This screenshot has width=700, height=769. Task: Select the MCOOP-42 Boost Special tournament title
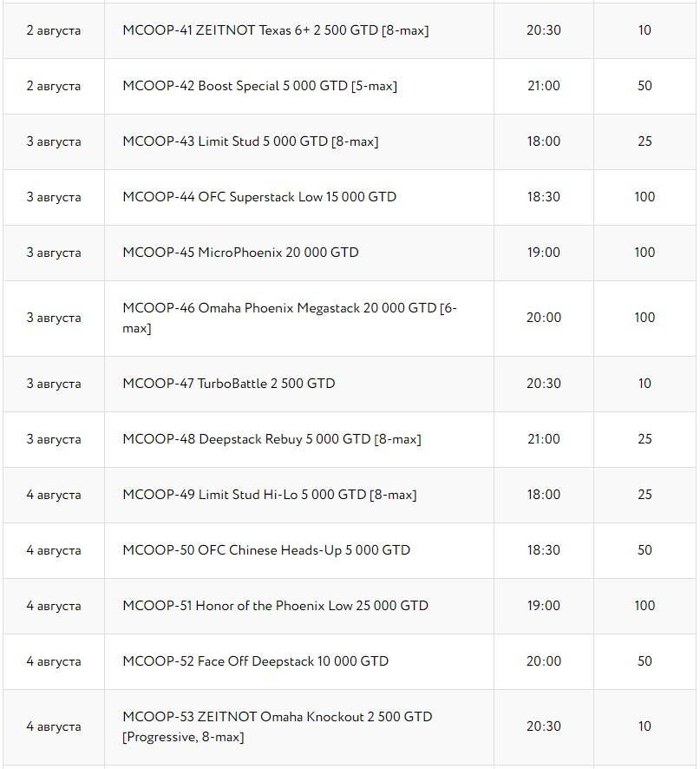click(259, 86)
